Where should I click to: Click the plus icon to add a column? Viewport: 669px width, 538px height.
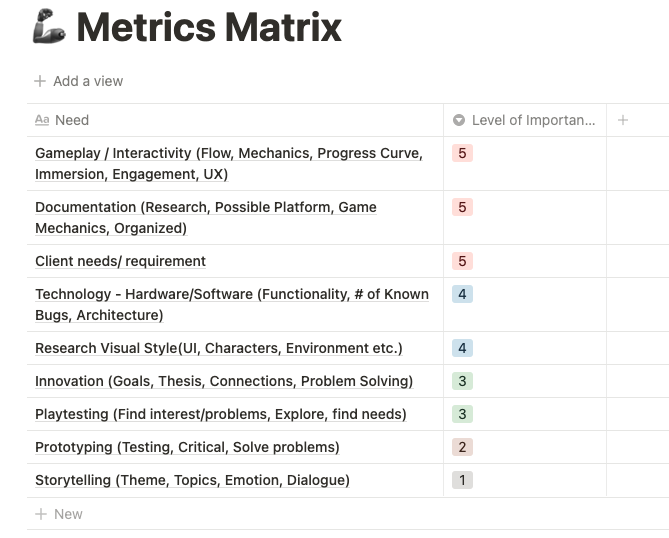click(x=622, y=120)
